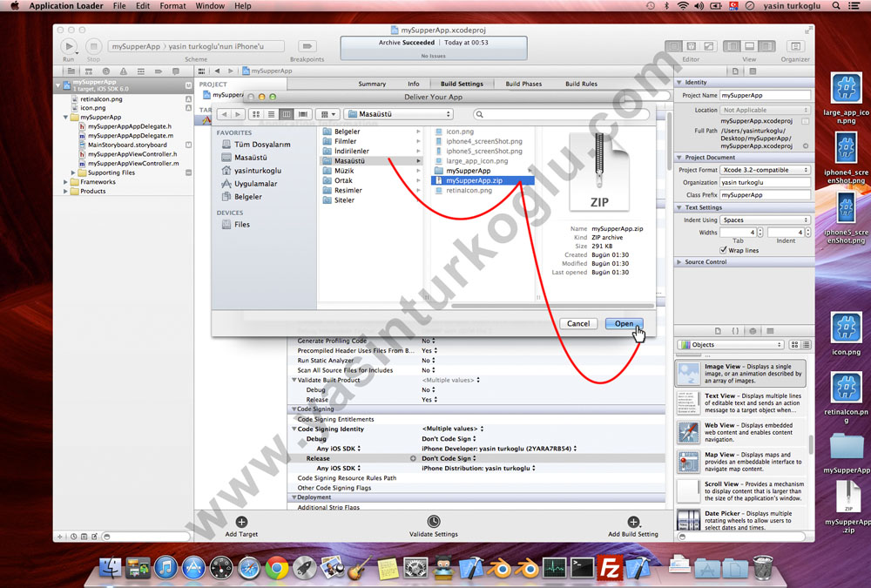Open the Format menu

[x=172, y=5]
